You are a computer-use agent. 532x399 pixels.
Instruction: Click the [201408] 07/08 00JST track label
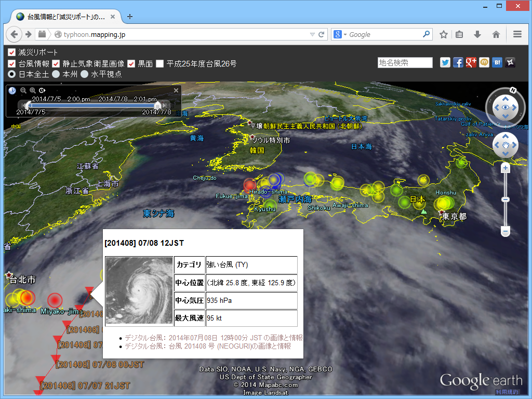[100, 365]
